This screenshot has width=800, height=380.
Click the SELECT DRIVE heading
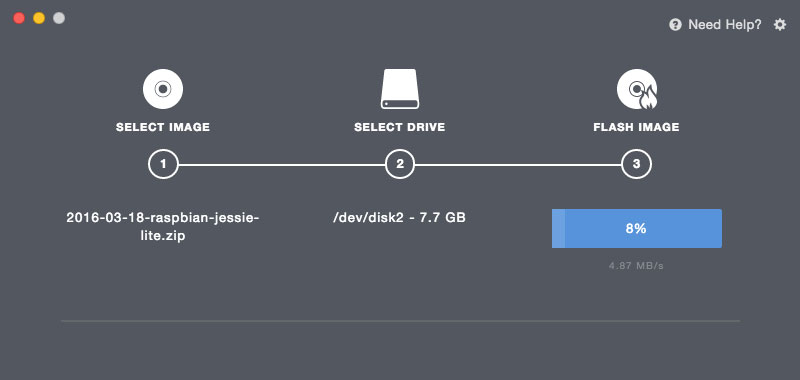point(399,127)
